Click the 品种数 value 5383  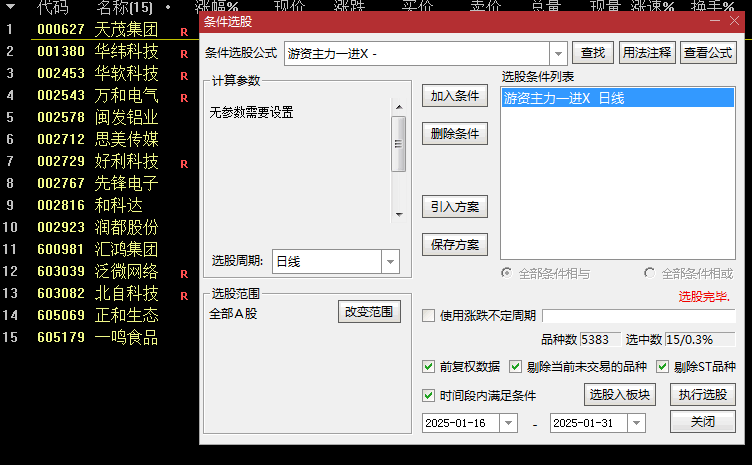[600, 340]
